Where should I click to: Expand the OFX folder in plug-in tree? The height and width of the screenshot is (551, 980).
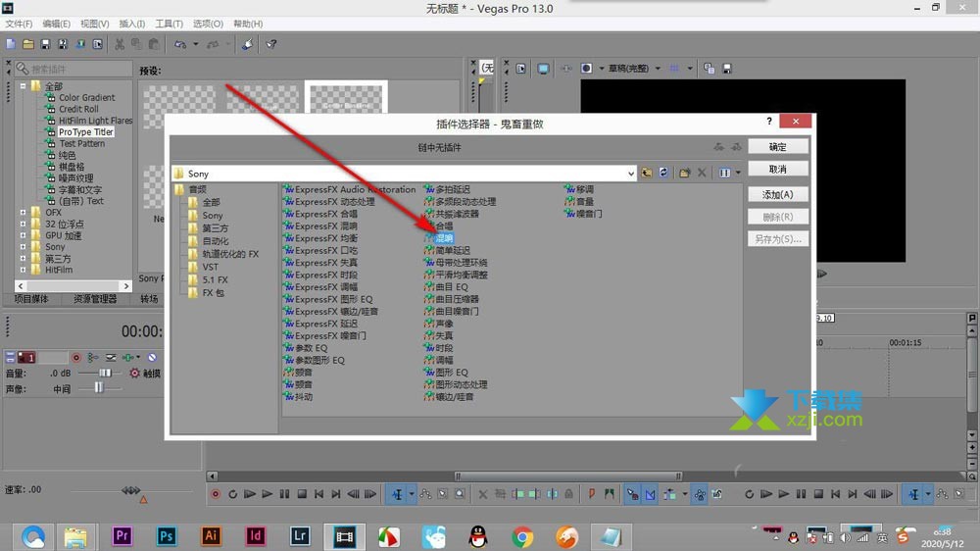pyautogui.click(x=24, y=213)
